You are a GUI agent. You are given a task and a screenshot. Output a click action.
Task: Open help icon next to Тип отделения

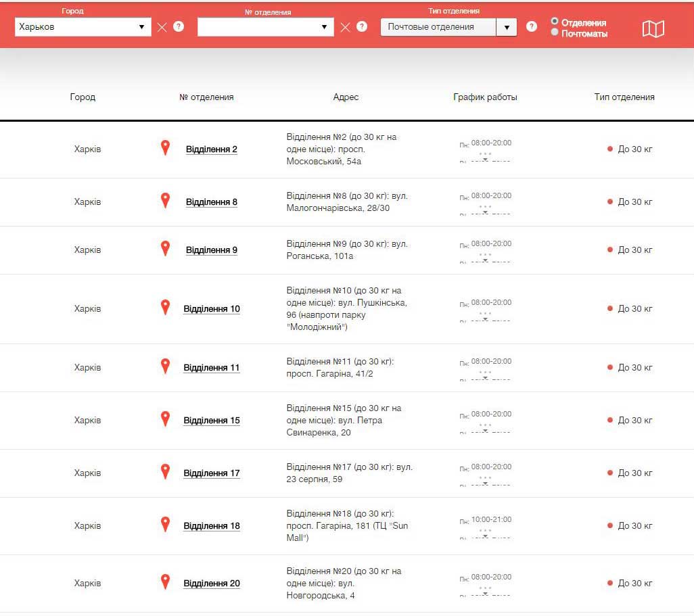(x=532, y=27)
